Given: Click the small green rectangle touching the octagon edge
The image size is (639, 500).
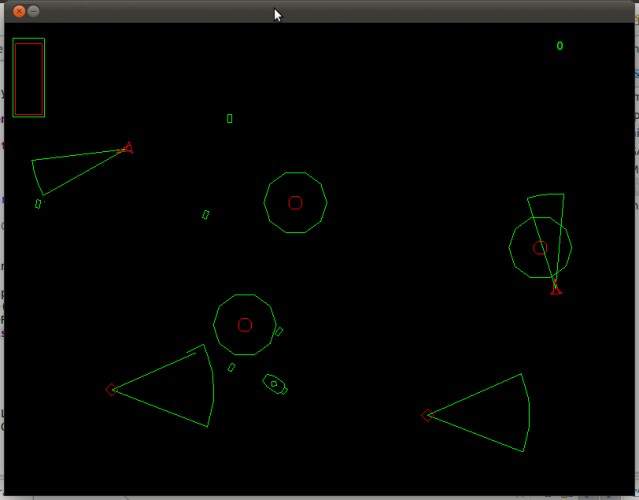Looking at the screenshot, I should coord(279,331).
